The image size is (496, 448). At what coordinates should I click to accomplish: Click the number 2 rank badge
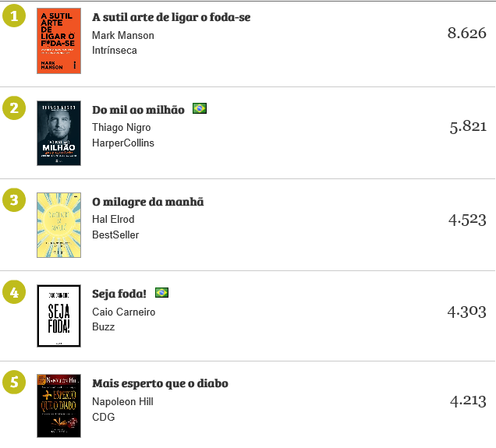[x=13, y=108]
